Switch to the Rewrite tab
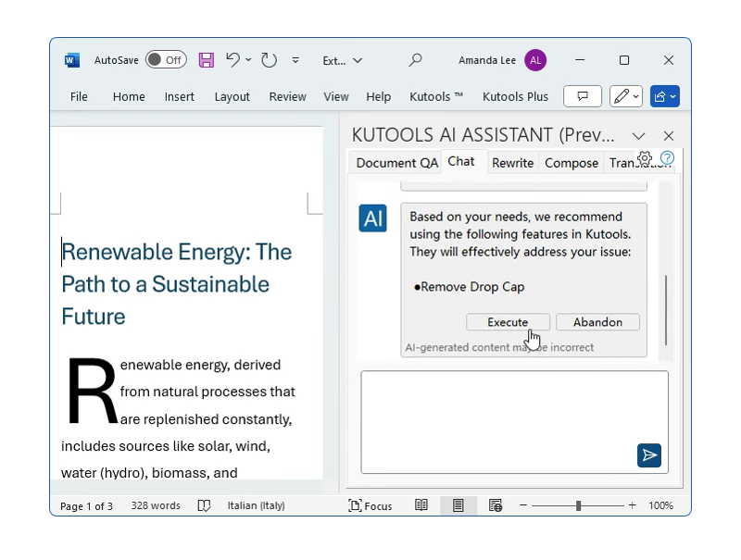The height and width of the screenshot is (560, 741). (512, 163)
